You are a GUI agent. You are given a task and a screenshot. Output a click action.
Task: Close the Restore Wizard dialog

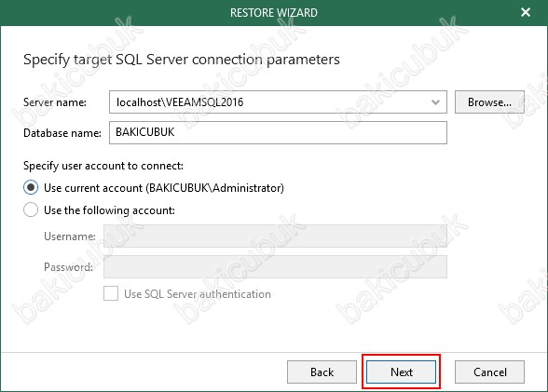click(x=526, y=12)
